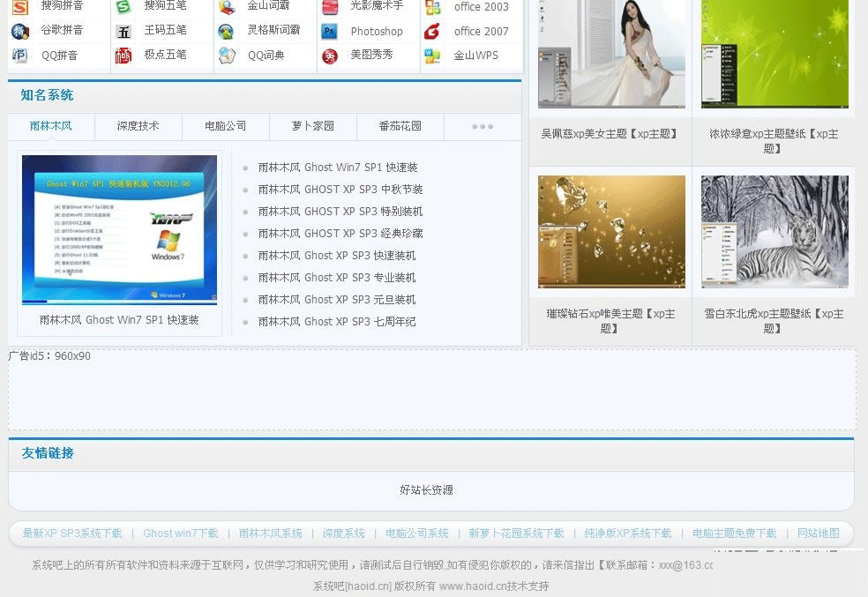Click the 浓浓绿意xp主题壁纸 caption link
This screenshot has height=597, width=868.
(x=773, y=141)
